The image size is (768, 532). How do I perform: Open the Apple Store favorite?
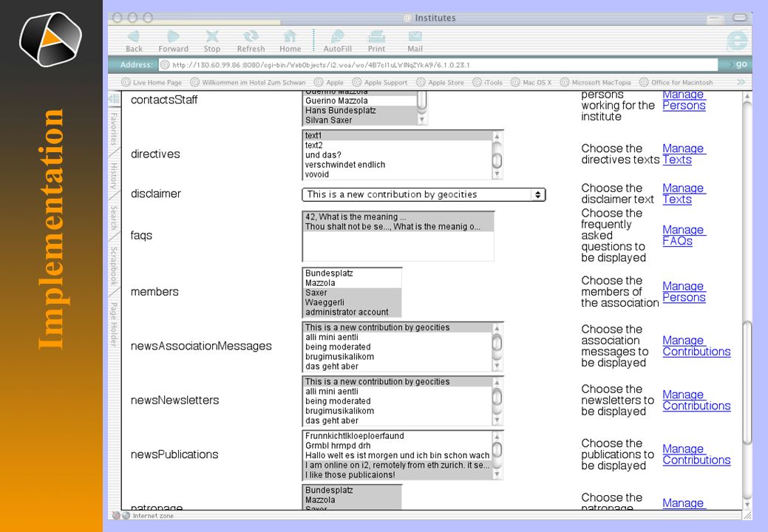[x=441, y=82]
